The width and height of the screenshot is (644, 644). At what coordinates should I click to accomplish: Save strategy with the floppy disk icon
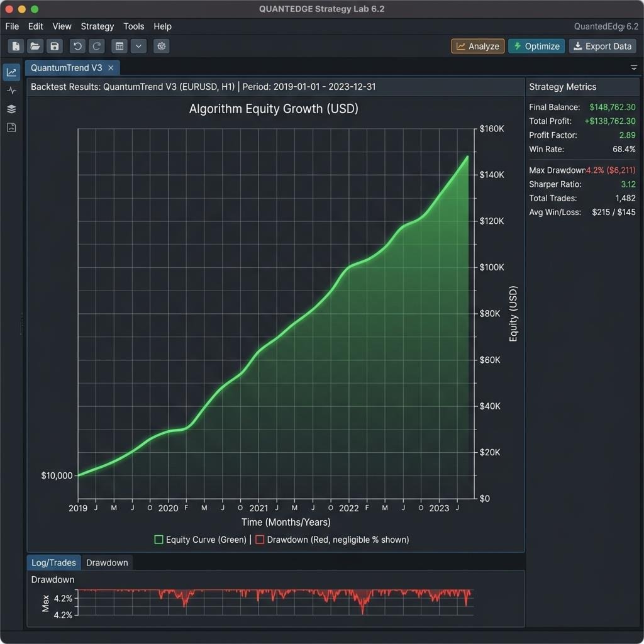(x=55, y=46)
